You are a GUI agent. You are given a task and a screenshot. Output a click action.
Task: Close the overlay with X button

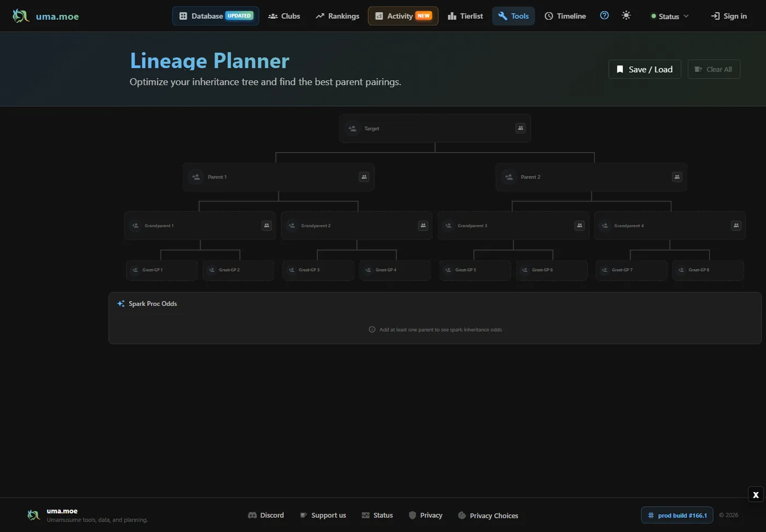point(756,495)
